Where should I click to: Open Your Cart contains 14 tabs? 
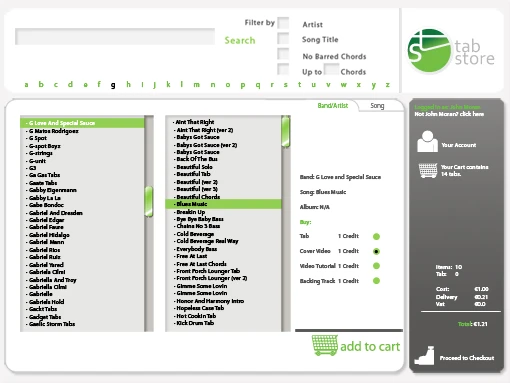(464, 170)
